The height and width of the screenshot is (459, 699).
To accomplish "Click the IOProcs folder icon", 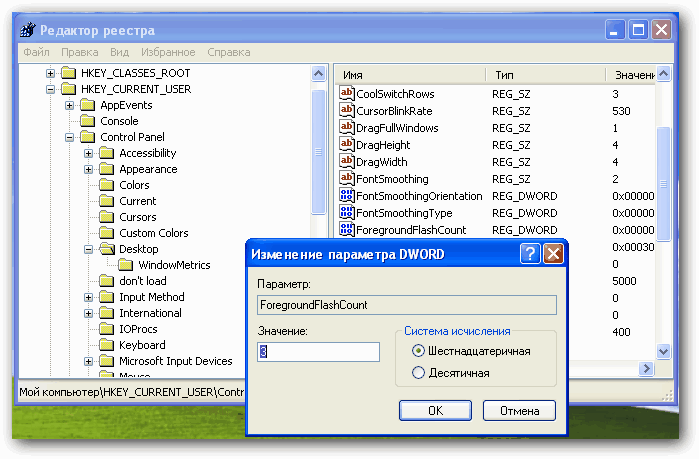I will pyautogui.click(x=107, y=329).
